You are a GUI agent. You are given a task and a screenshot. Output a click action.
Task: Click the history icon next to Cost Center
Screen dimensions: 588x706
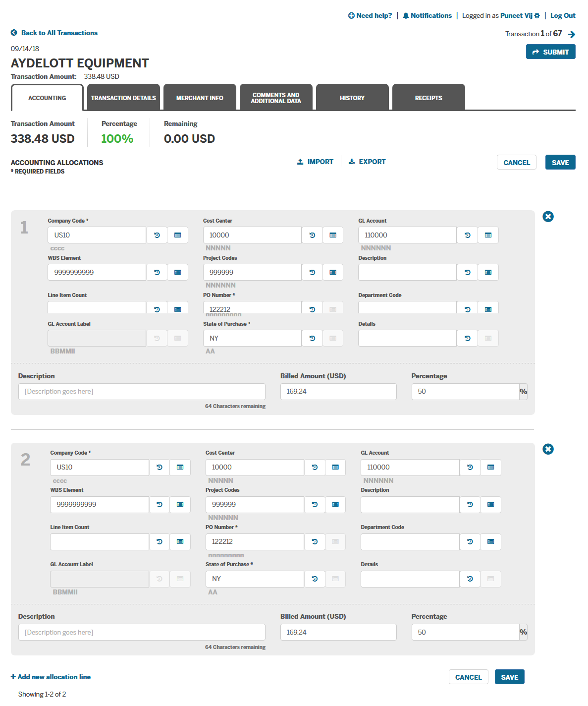[312, 235]
